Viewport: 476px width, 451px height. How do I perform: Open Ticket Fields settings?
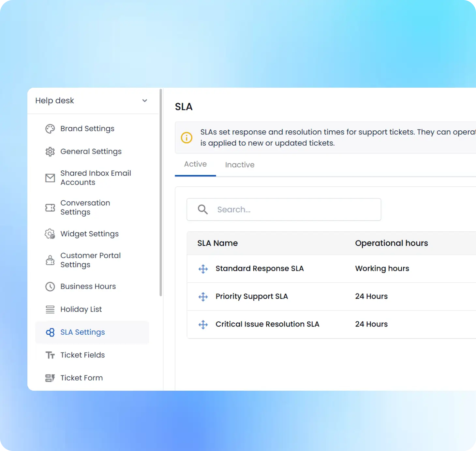point(82,355)
